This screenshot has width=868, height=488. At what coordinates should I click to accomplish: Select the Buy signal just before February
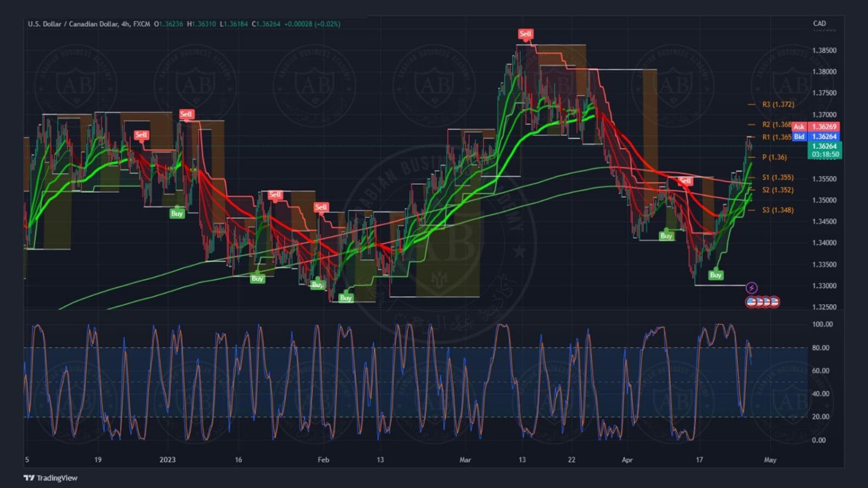pos(317,284)
